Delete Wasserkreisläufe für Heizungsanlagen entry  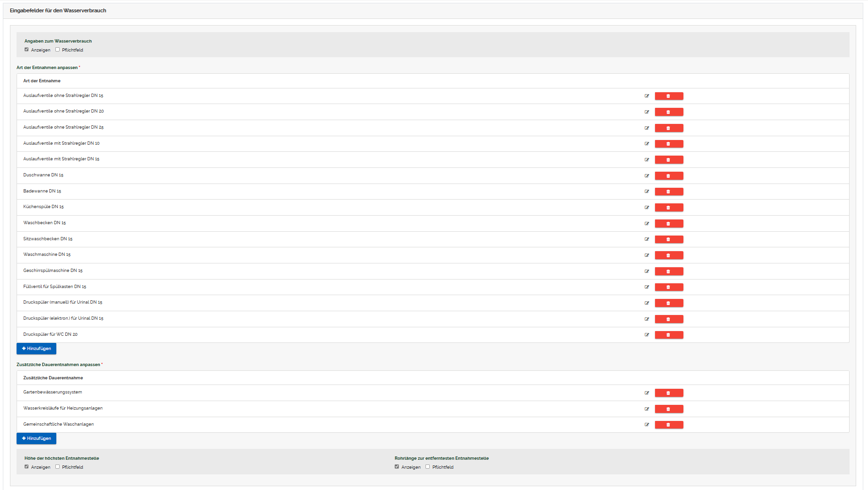coord(668,409)
